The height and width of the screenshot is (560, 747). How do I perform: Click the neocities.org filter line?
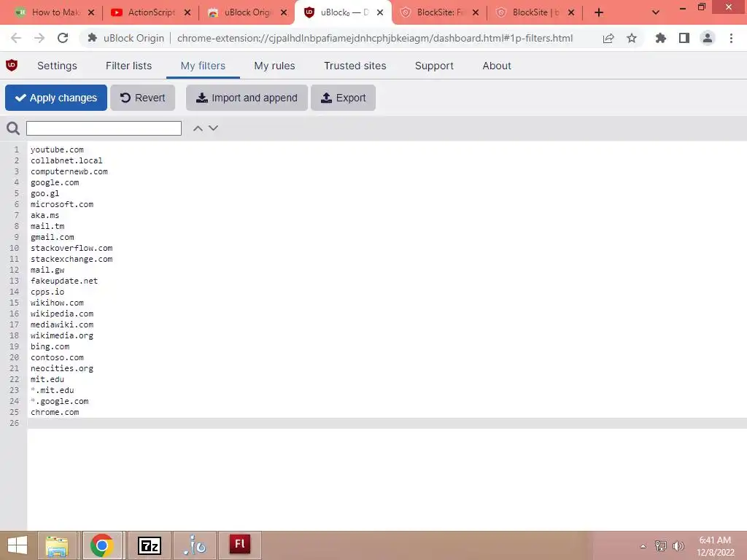coord(62,368)
